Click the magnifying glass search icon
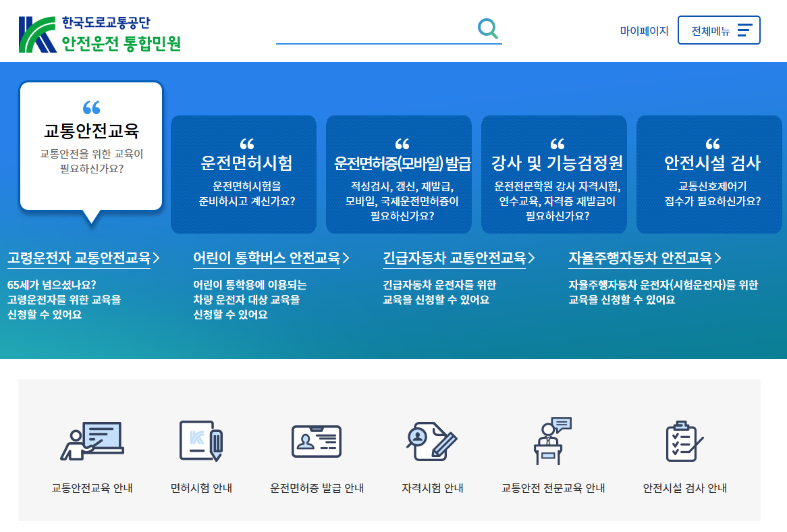 (488, 29)
